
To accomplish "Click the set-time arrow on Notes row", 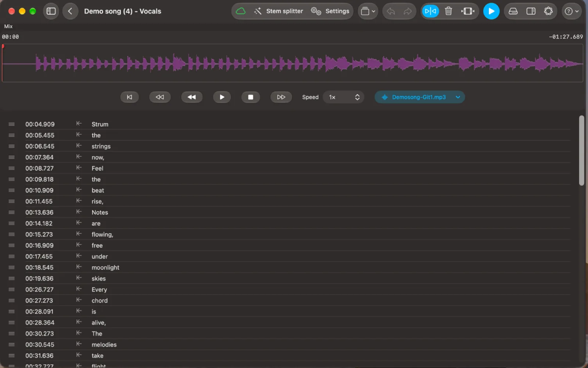I will tap(79, 212).
